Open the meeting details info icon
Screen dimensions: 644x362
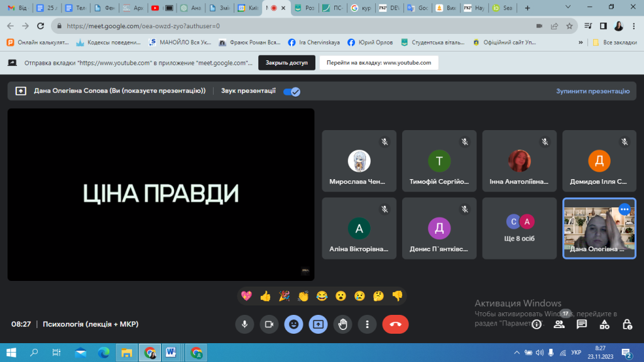tap(537, 324)
